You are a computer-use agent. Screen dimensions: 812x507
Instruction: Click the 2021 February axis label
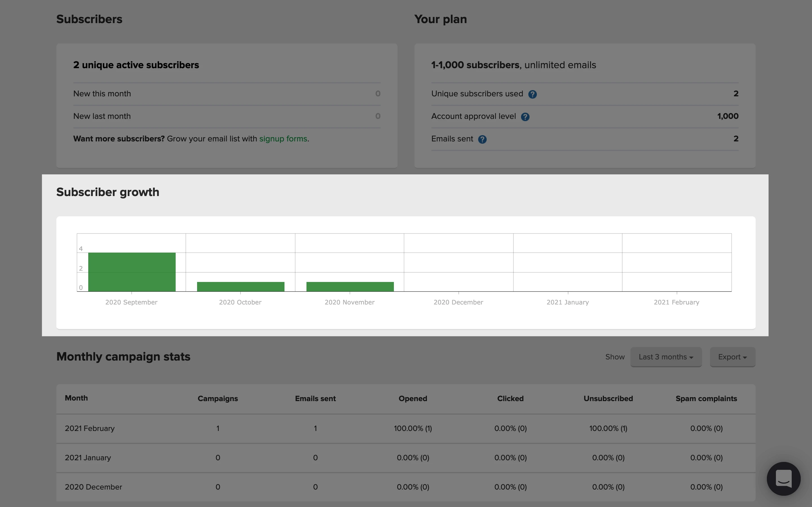pos(676,302)
